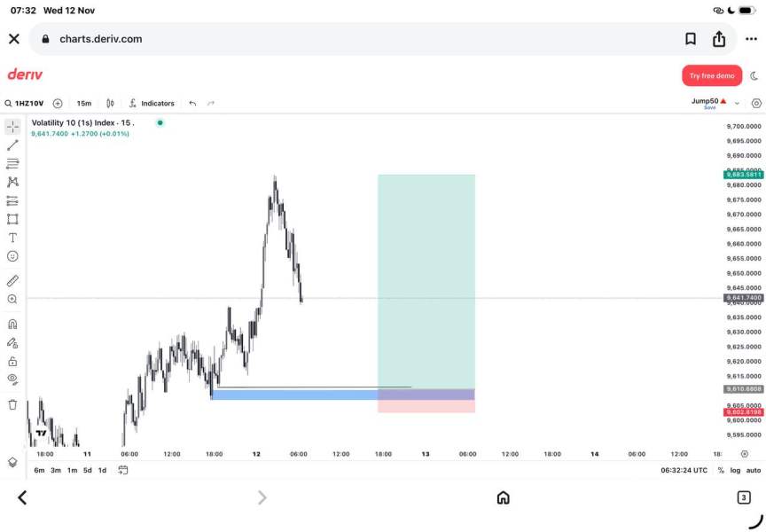Open the candlestick chart style picker

coord(111,103)
